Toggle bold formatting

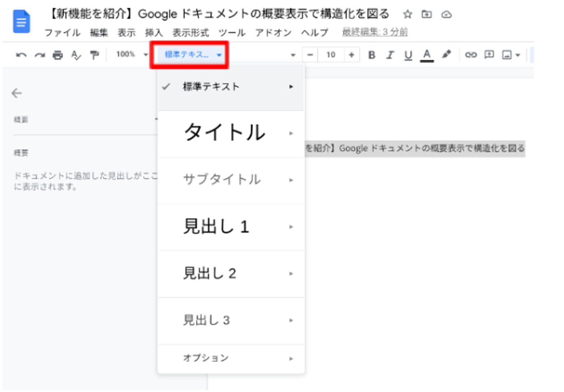point(372,55)
